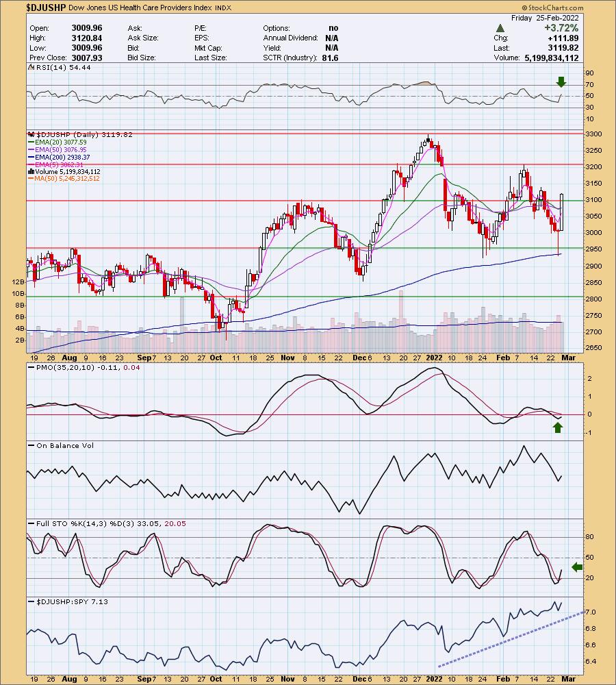This screenshot has width=616, height=685.
Task: Click the $DJUSHP ticker symbol in the title
Action: click(46, 8)
